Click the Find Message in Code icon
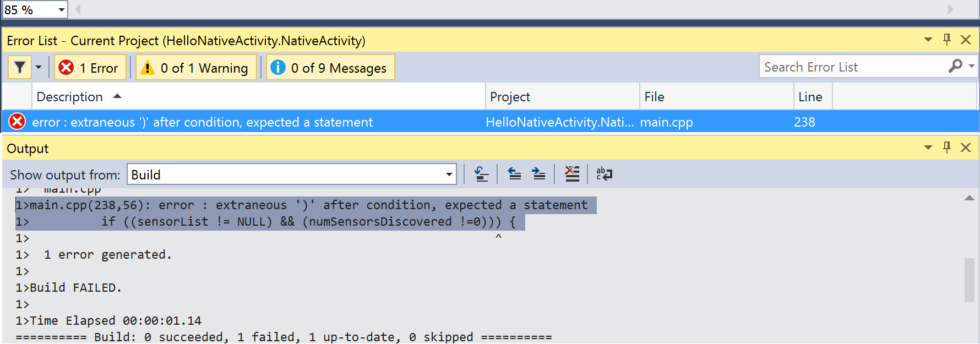Viewport: 980px width, 344px height. (x=481, y=174)
